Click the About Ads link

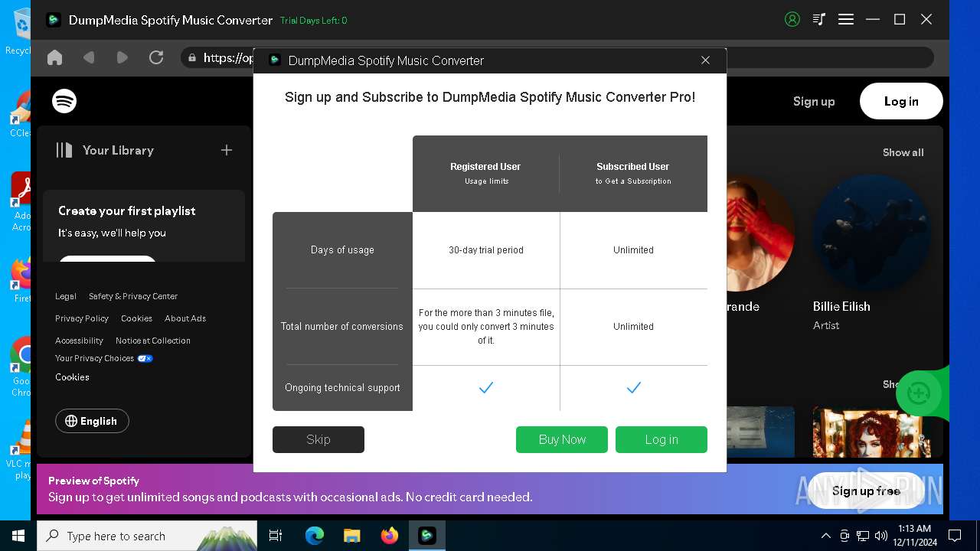click(x=185, y=318)
